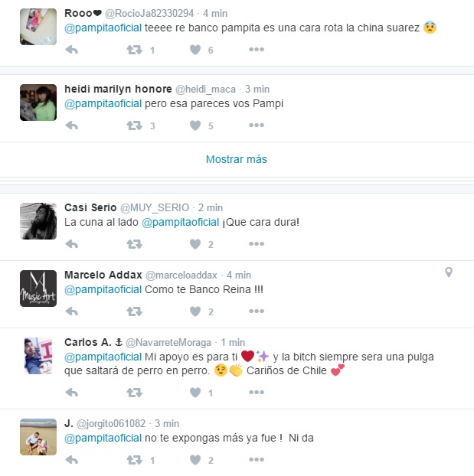Image resolution: width=474 pixels, height=476 pixels.
Task: Open more options on Marcelo Addax's tweet
Action: pyautogui.click(x=257, y=311)
